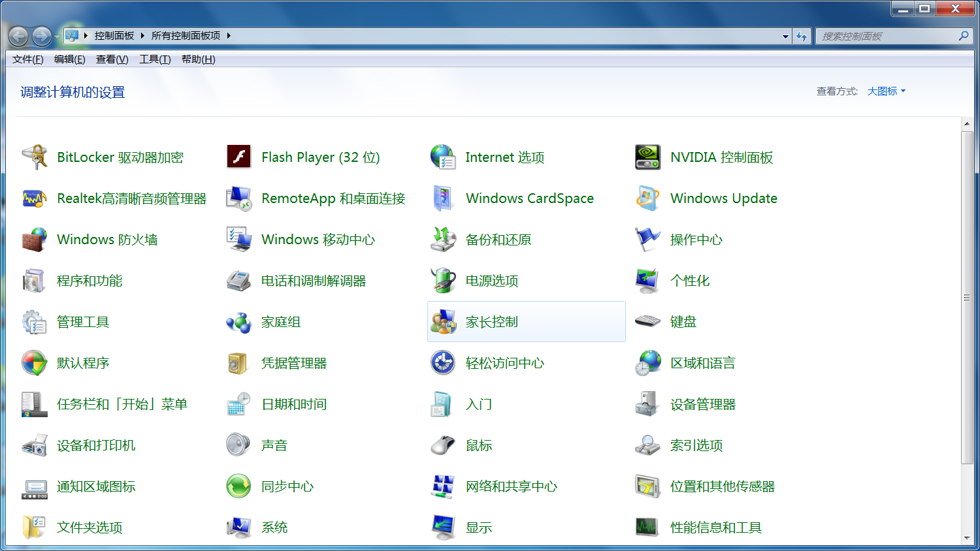Open the 备份和还原 icon
This screenshot has width=980, height=551.
click(x=443, y=240)
